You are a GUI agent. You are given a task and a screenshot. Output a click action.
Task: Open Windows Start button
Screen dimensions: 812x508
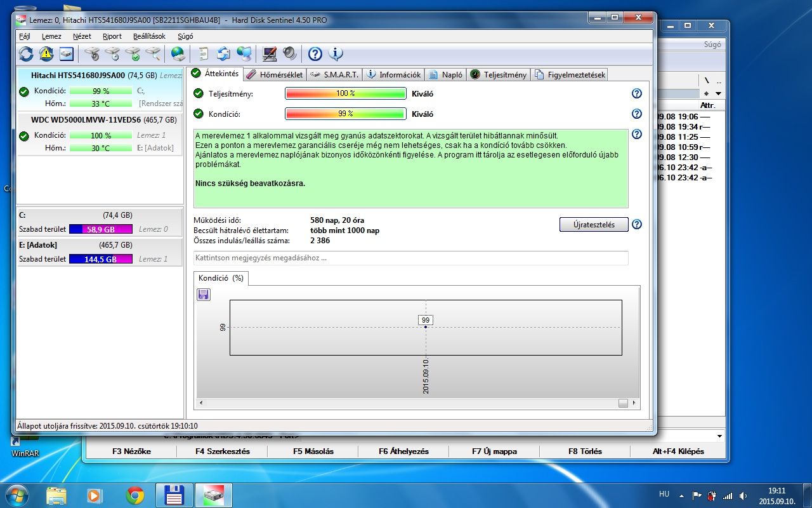coord(16,495)
